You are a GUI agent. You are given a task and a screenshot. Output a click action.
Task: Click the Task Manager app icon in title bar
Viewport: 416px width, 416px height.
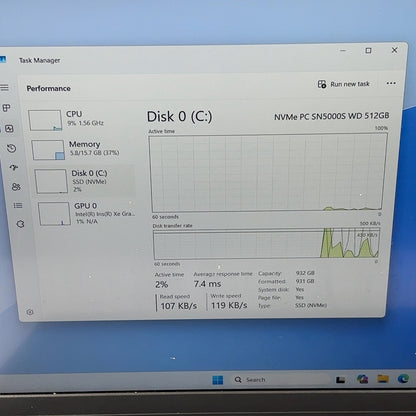3,60
